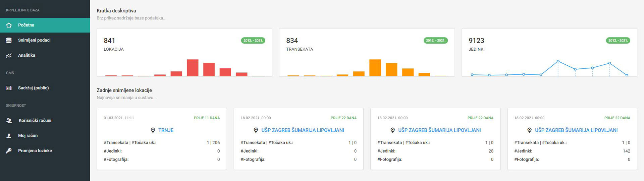
Task: Open Promjena lozinke
Action: click(x=45, y=150)
